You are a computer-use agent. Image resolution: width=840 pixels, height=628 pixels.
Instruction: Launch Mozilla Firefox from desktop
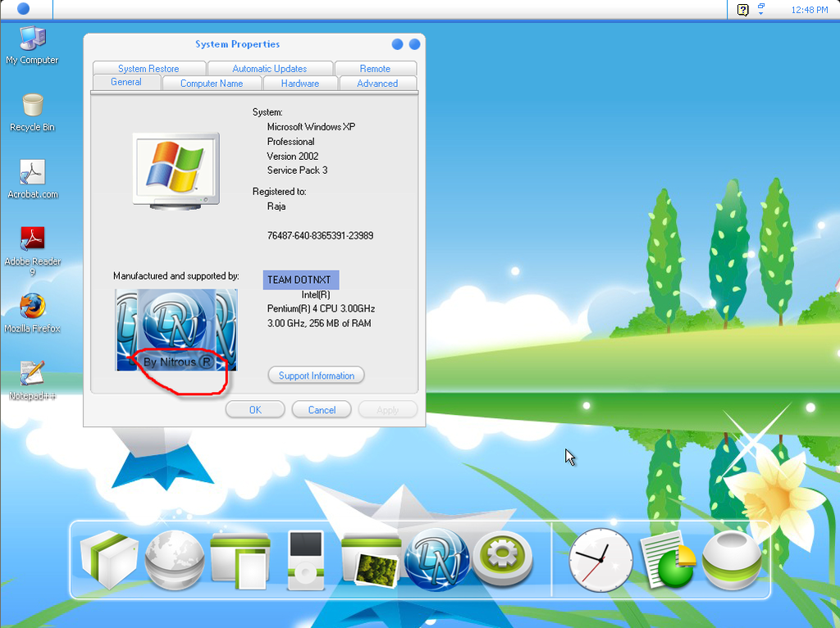(x=32, y=308)
